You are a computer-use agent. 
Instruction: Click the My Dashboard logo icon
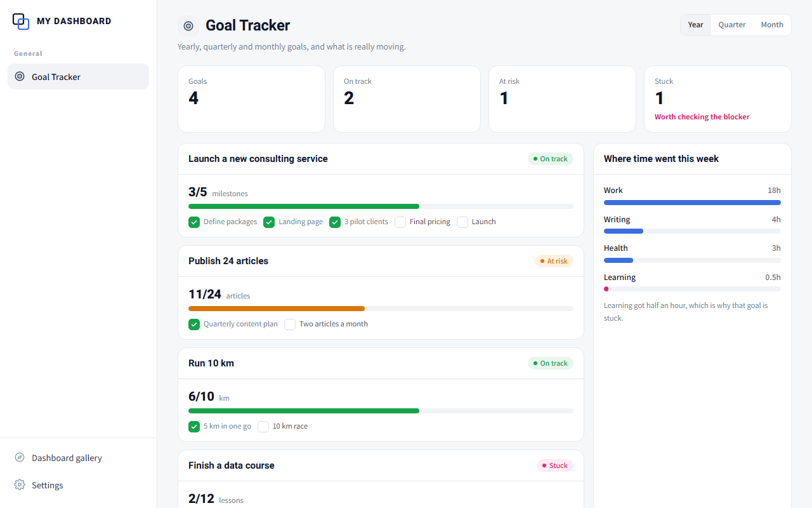(x=21, y=21)
